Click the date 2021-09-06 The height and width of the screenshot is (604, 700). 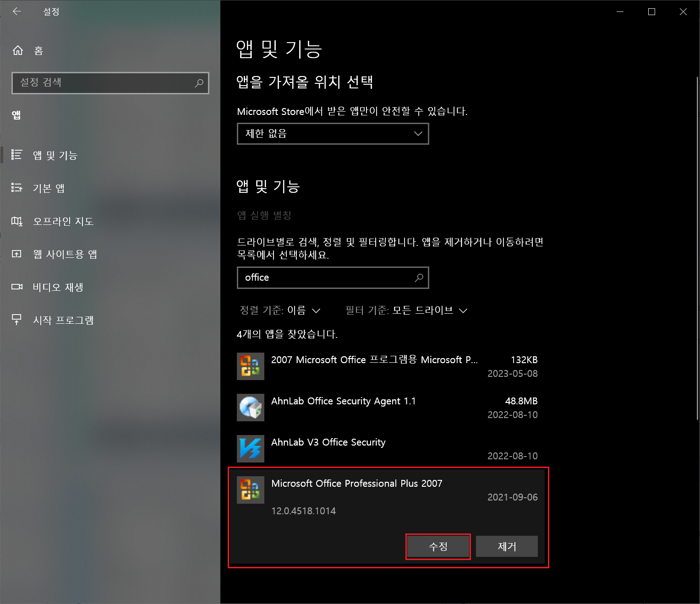[x=513, y=497]
